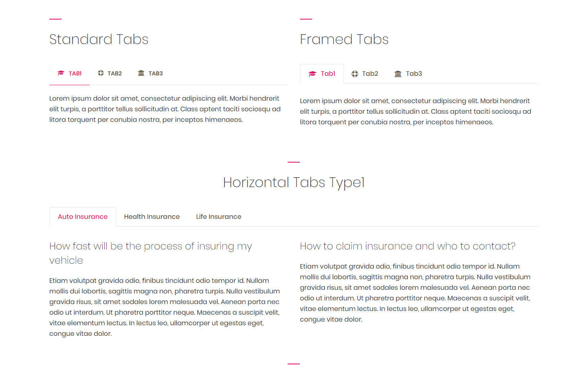Switch to Tab2 label under Framed Tabs

tap(370, 74)
